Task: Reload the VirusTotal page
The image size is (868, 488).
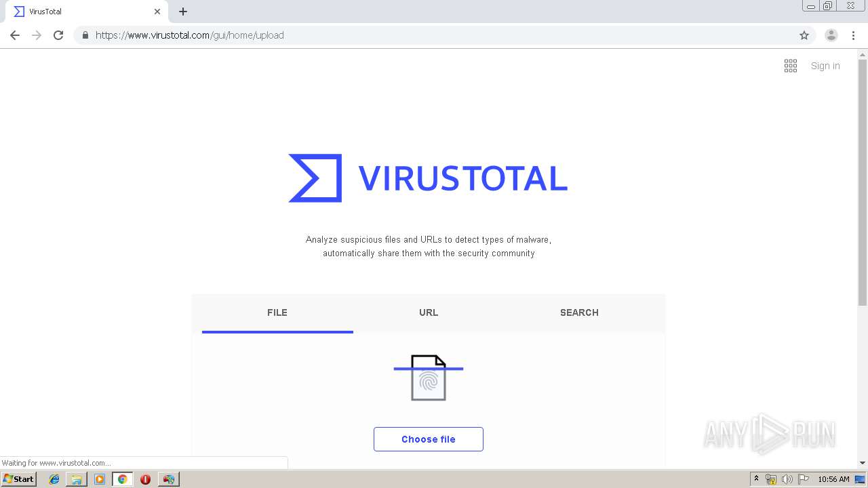Action: point(58,35)
